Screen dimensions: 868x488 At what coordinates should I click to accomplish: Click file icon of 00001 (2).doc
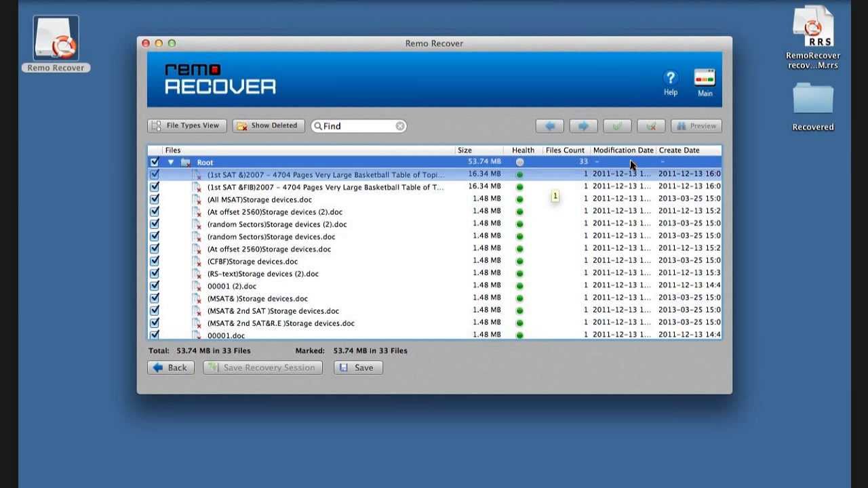pos(197,286)
